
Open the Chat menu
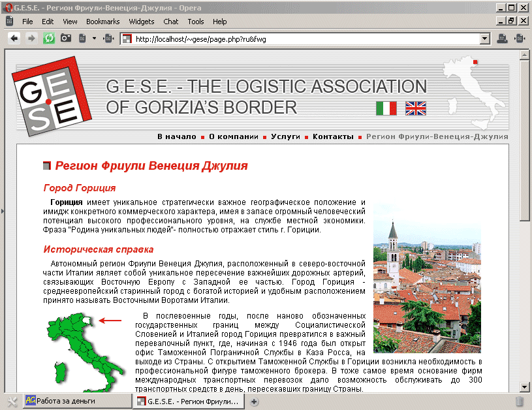pyautogui.click(x=170, y=22)
